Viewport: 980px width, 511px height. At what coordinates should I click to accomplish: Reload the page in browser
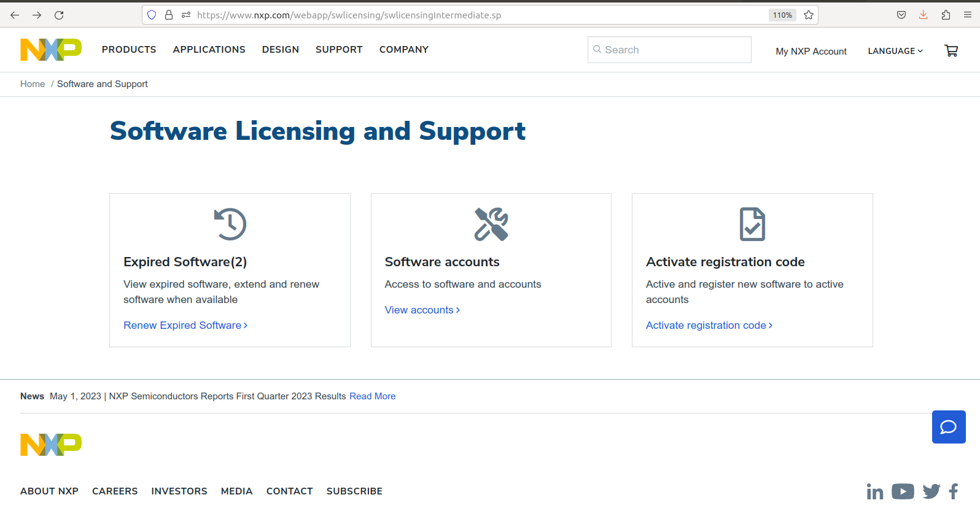coord(59,15)
